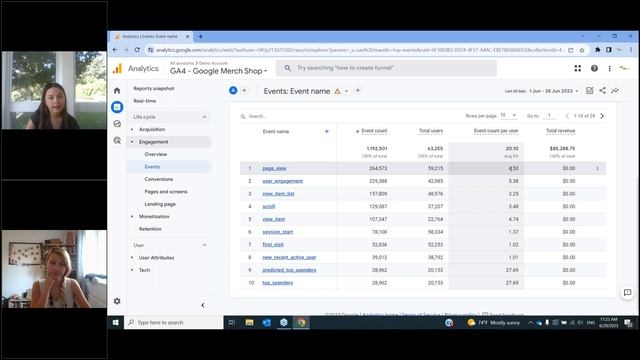Collapse the Life cycle section
640x360 pixels.
tap(204, 117)
